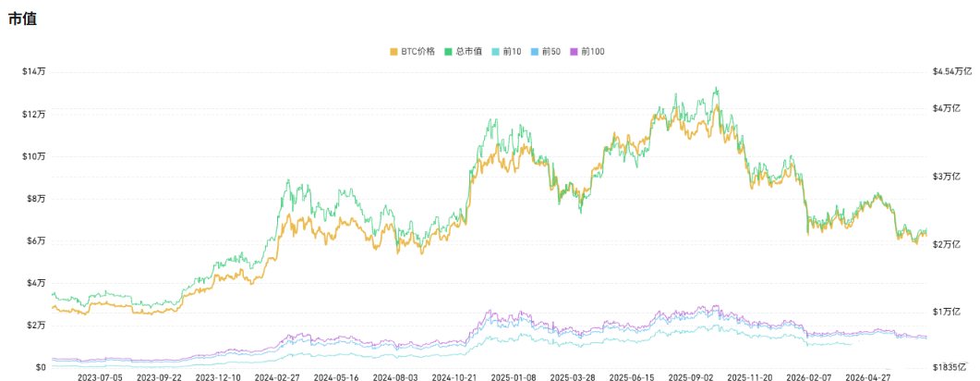Image resolution: width=980 pixels, height=381 pixels.
Task: Click the yellow BTC价格 legend swatch
Action: pyautogui.click(x=393, y=52)
